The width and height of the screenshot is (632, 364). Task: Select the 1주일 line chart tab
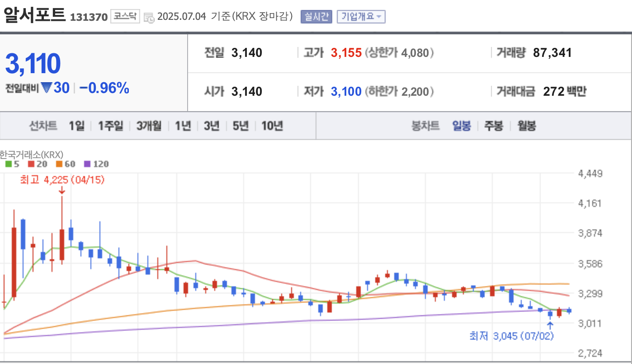(110, 126)
